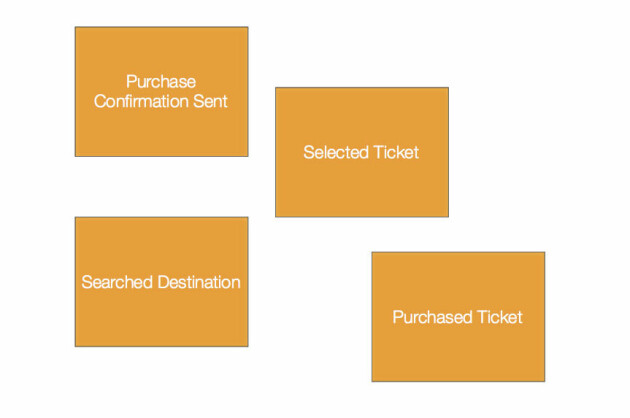
Task: Click the word 'Destination' in the orange box
Action: pyautogui.click(x=198, y=282)
